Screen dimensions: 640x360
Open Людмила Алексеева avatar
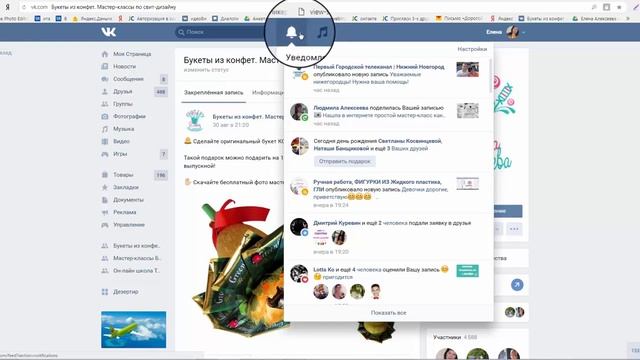pos(299,112)
